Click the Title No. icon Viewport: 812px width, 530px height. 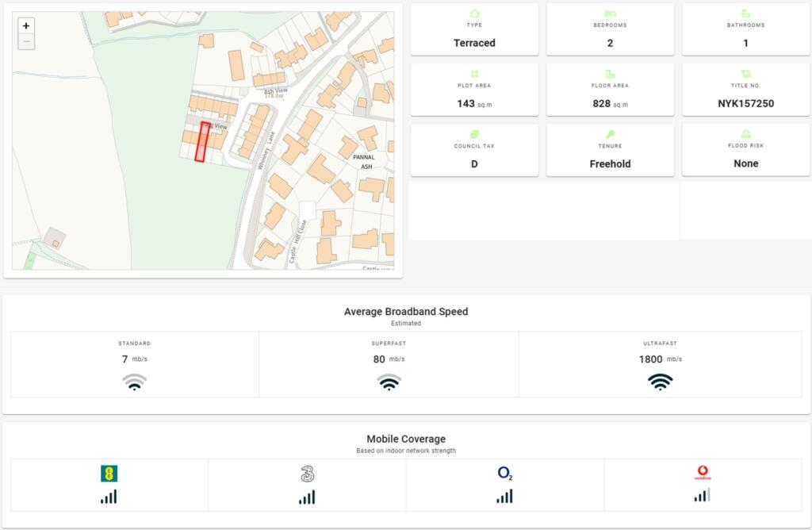click(745, 74)
